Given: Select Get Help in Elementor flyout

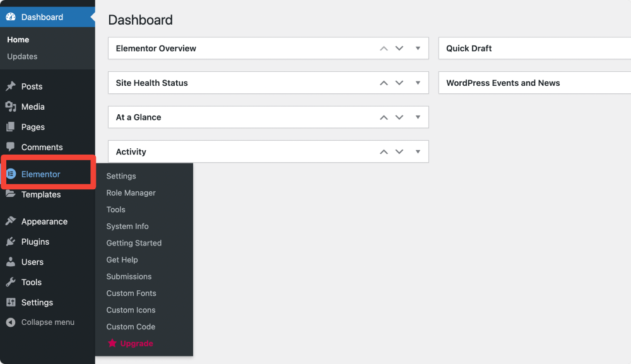Looking at the screenshot, I should (x=122, y=260).
